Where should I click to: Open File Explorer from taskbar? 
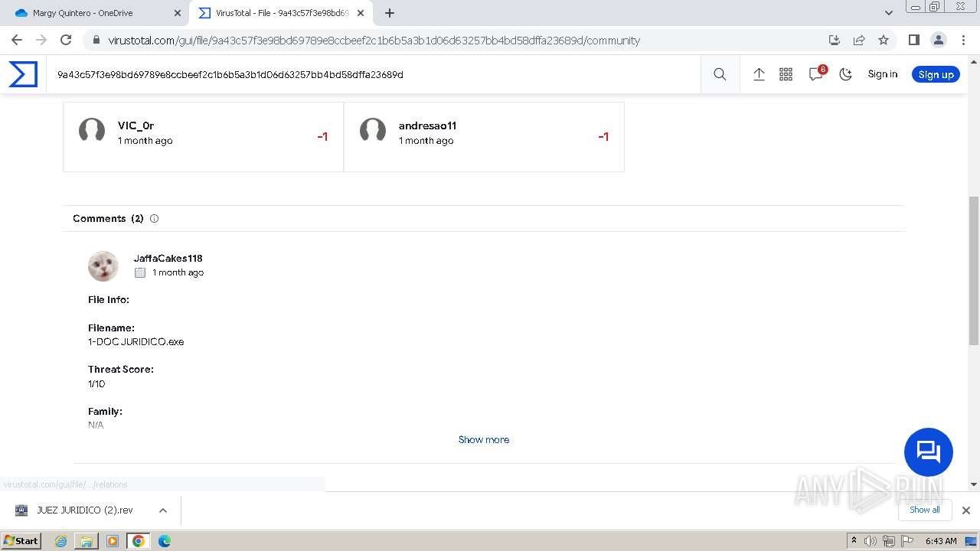[x=87, y=541]
